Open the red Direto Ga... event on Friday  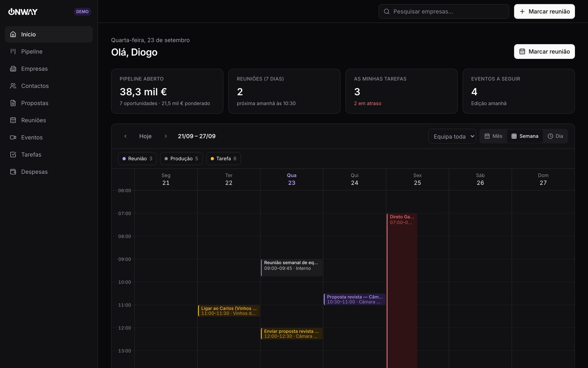pyautogui.click(x=402, y=290)
